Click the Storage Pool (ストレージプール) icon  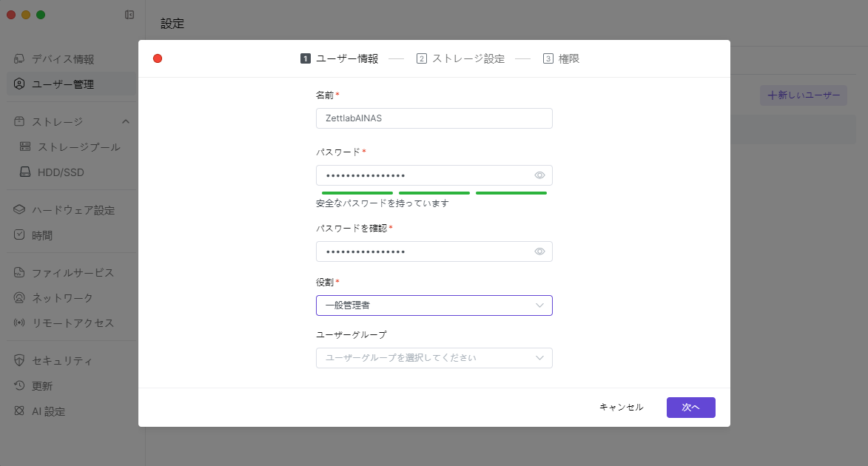tap(25, 147)
